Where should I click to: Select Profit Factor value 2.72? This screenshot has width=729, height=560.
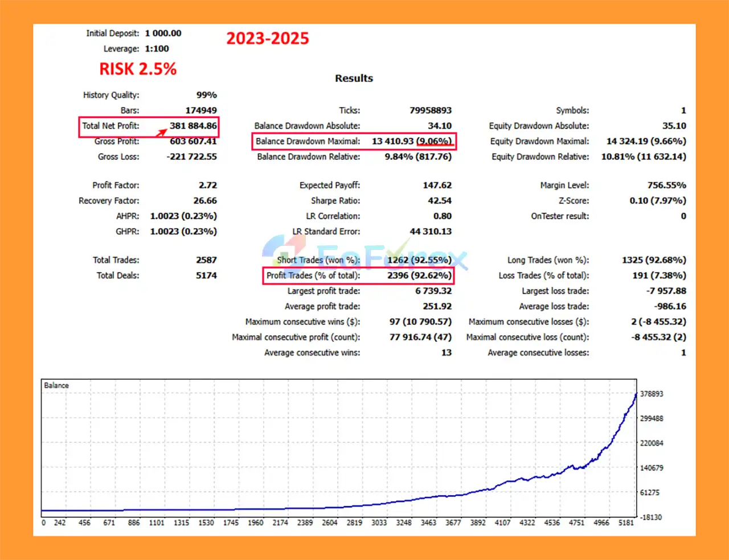click(208, 185)
